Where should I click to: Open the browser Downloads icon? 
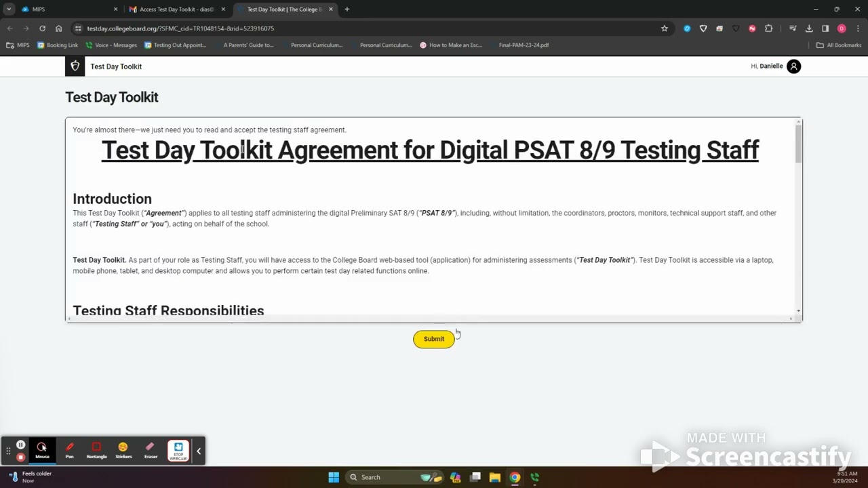[x=809, y=28]
